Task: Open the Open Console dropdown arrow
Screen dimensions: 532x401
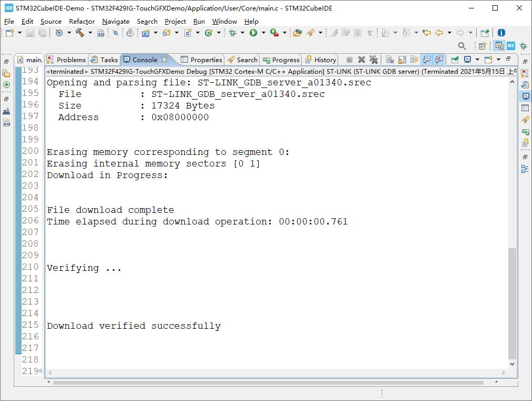Action: 498,60
